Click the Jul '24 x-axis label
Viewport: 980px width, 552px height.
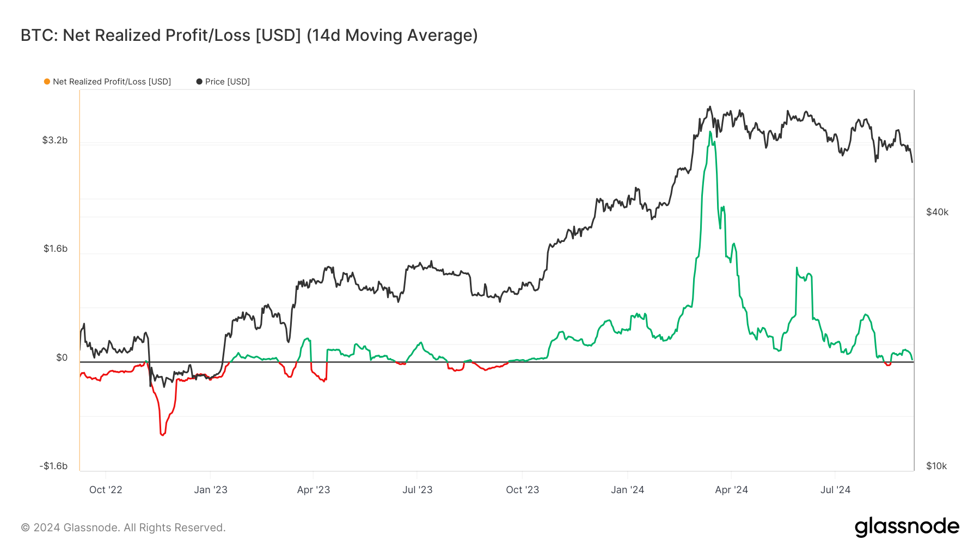point(836,490)
